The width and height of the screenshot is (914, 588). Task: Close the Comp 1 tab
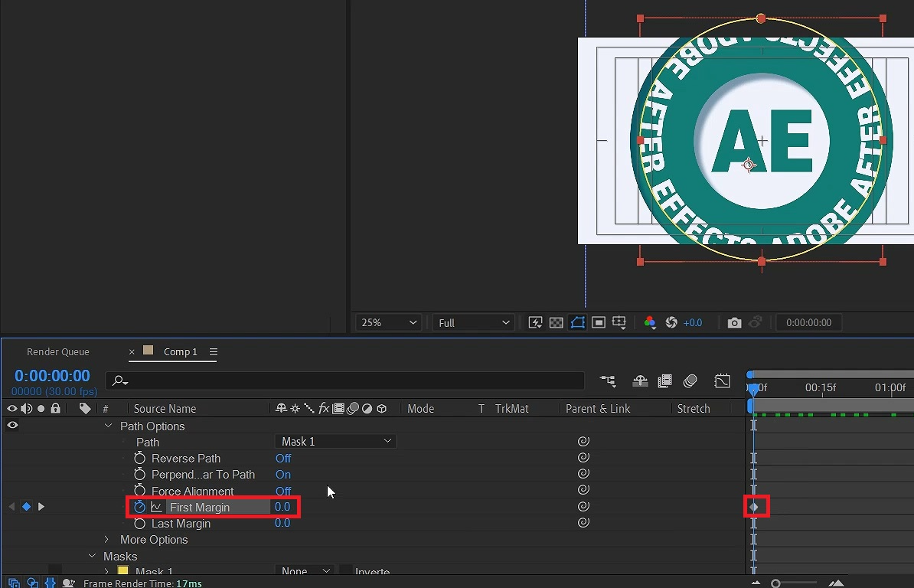(x=132, y=351)
